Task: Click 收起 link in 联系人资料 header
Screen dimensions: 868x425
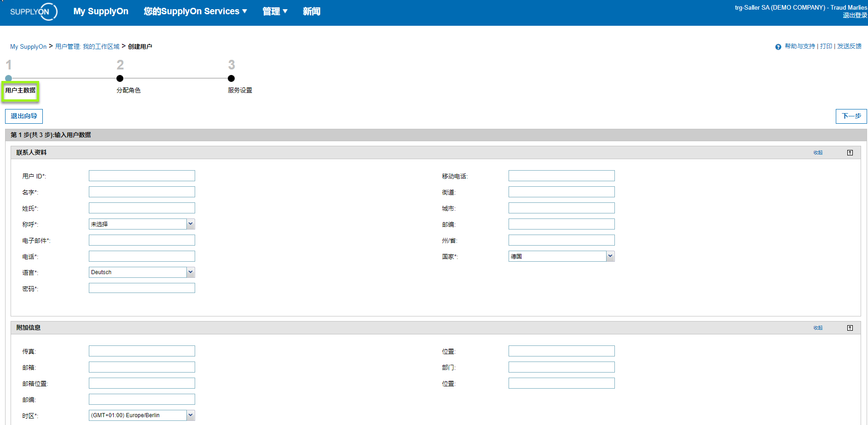Action: coord(818,153)
